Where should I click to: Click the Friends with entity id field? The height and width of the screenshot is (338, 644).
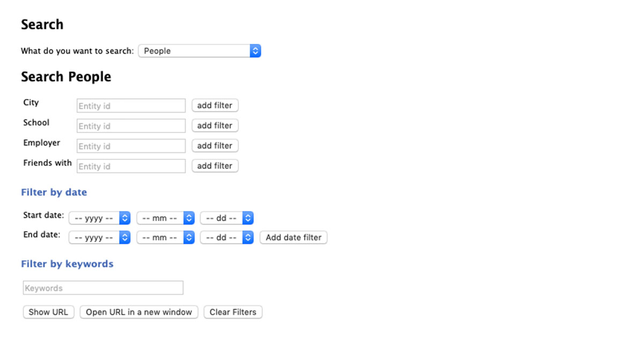click(x=131, y=166)
